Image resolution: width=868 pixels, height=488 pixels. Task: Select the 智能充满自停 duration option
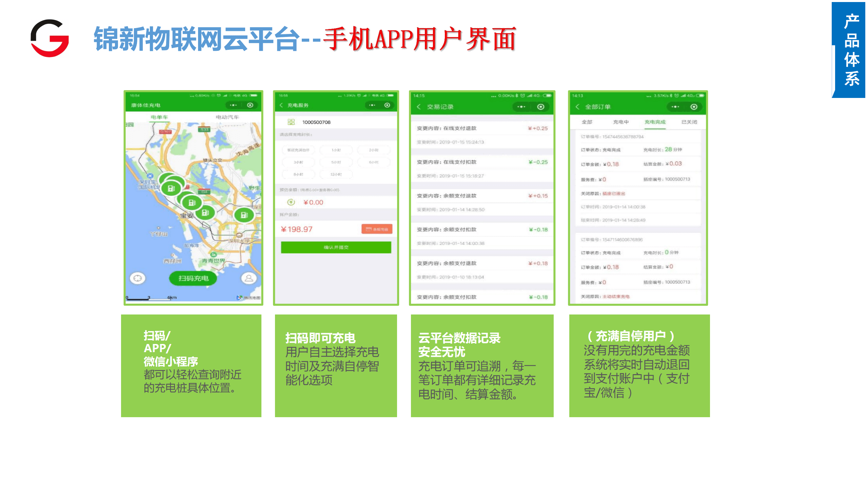298,150
